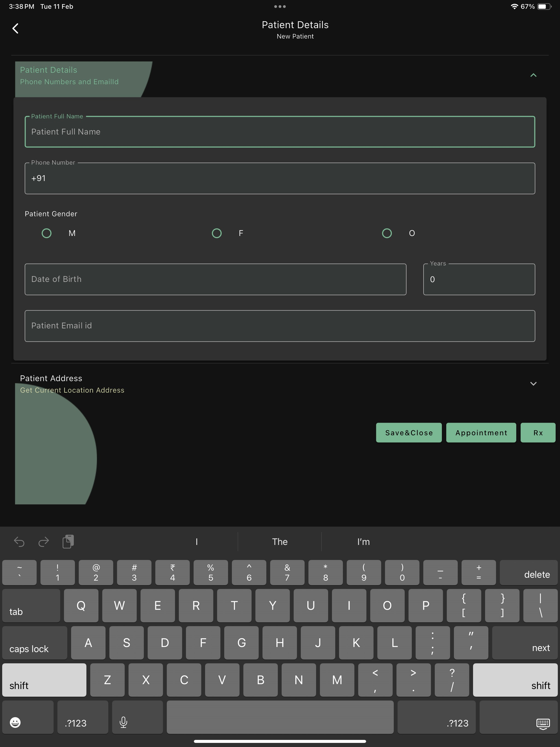Tap the question mark slash key

pos(452,680)
